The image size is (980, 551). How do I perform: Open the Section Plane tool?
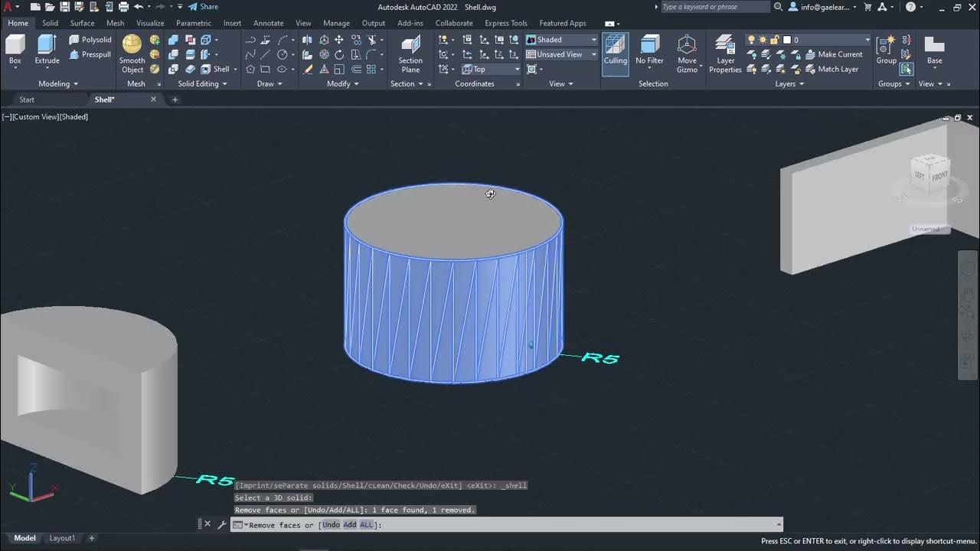tap(410, 54)
